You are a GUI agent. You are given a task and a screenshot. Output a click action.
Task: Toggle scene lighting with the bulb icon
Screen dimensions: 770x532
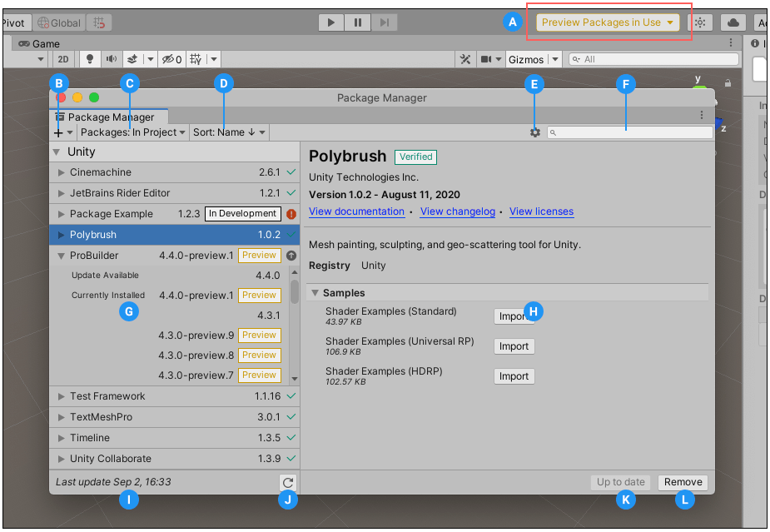pyautogui.click(x=89, y=58)
